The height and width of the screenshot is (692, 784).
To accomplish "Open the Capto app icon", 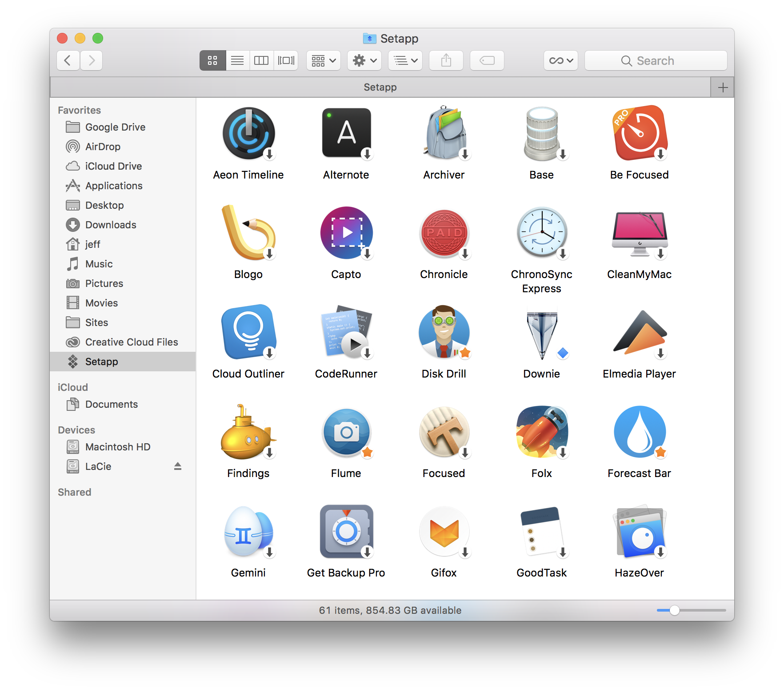I will coord(346,233).
